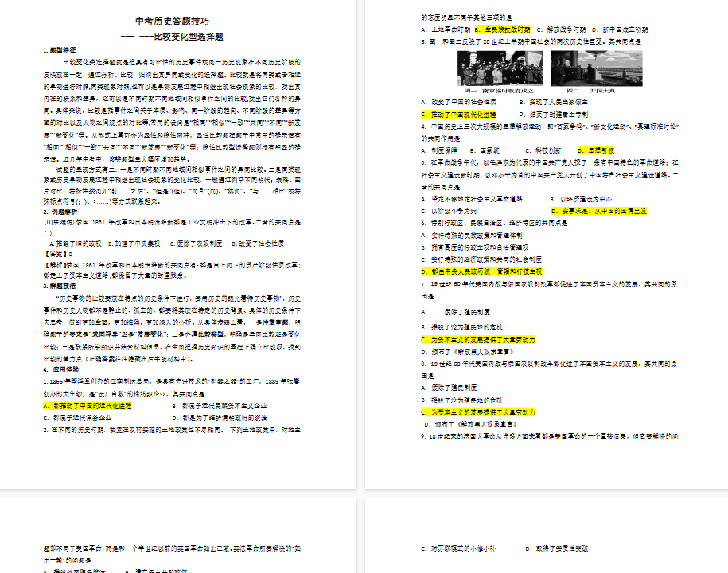Click example option D. 改变了社会性质
The width and height of the screenshot is (728, 573).
[x=258, y=244]
